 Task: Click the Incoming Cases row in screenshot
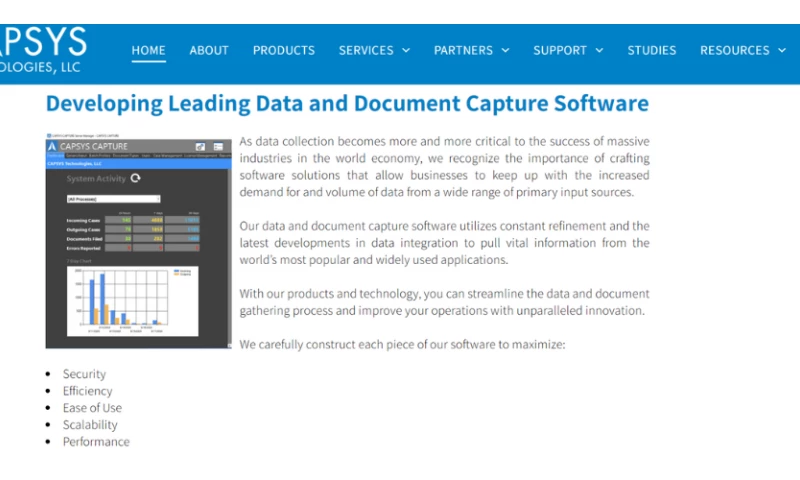135,220
